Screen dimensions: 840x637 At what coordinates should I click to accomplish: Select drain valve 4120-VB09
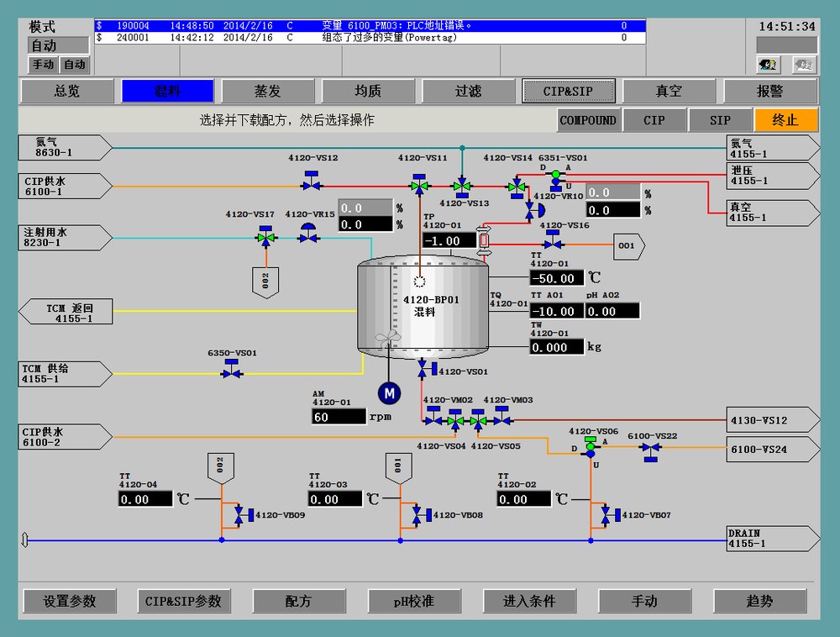(244, 515)
